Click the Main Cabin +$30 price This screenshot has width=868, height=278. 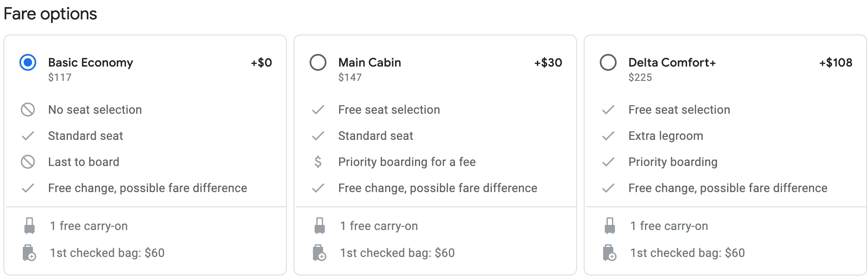[548, 63]
